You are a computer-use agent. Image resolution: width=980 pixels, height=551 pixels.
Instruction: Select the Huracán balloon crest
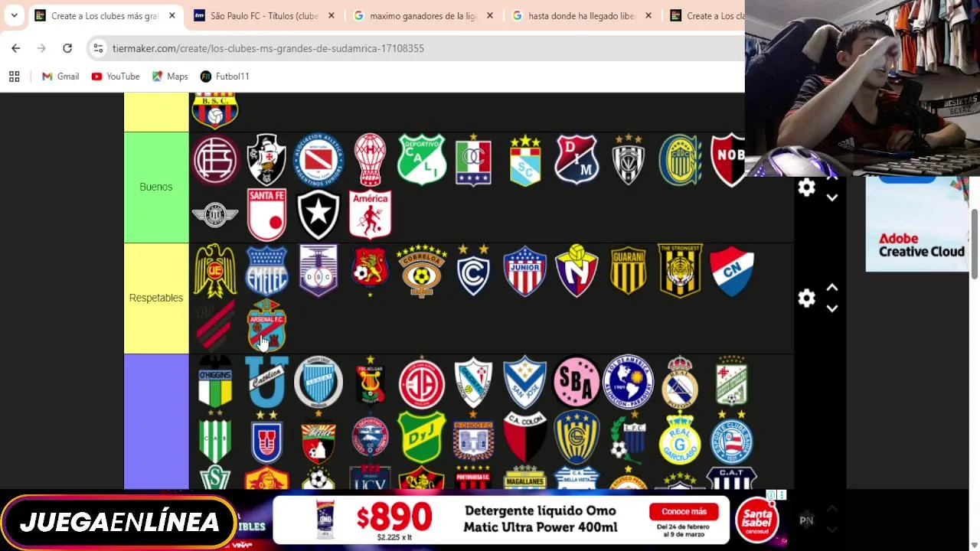click(x=370, y=160)
